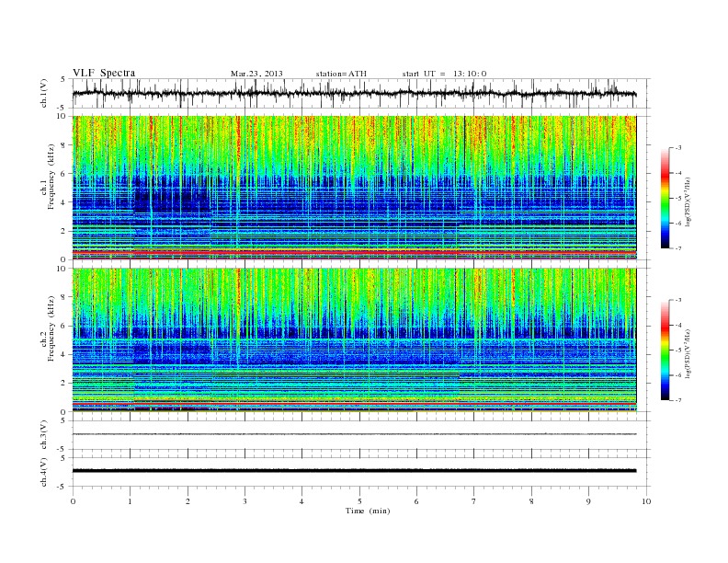Viewport: 728px width, 563px height.
Task: Click the "Time (min)" axis label
Action: point(368,511)
